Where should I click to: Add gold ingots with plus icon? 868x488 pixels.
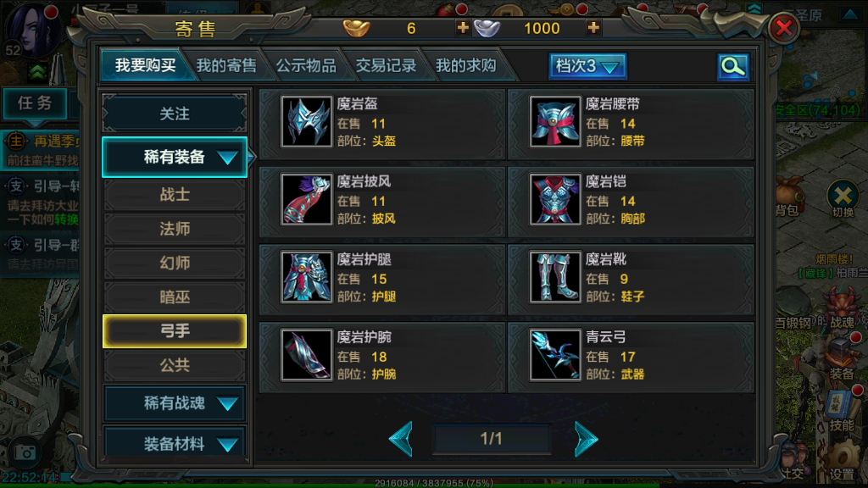(x=463, y=28)
